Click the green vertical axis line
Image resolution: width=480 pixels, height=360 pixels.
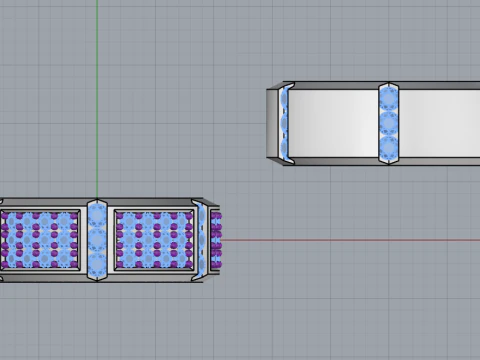[97, 99]
